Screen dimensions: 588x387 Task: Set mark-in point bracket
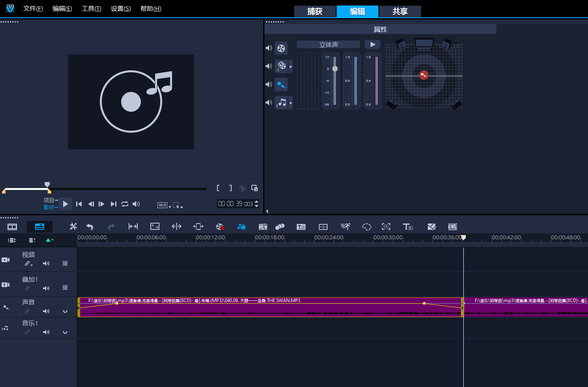(x=218, y=188)
